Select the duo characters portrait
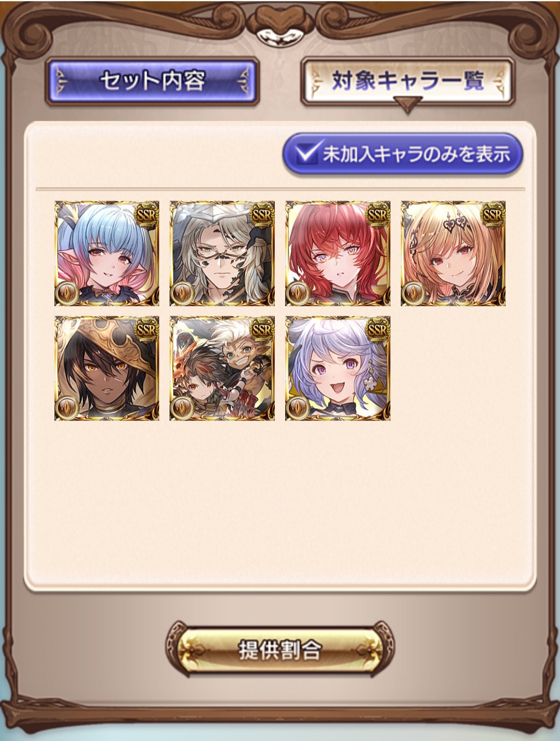This screenshot has height=741, width=560. pos(222,368)
